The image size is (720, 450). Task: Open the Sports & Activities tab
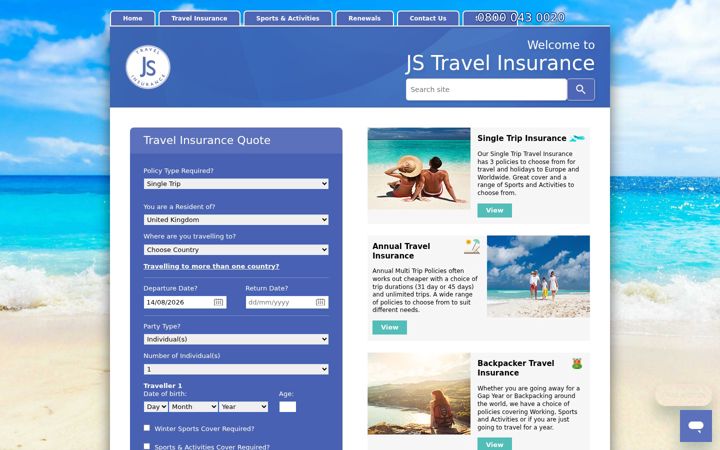click(x=287, y=18)
